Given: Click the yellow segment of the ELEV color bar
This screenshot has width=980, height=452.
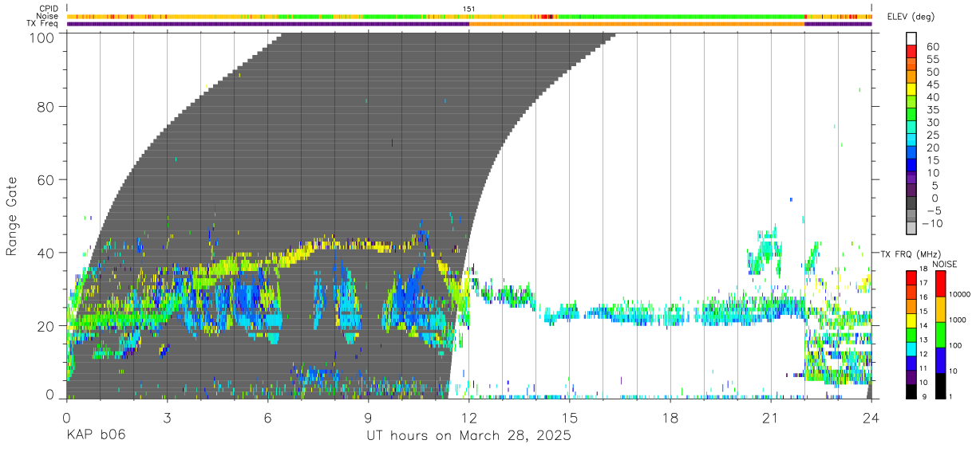Looking at the screenshot, I should (x=911, y=89).
